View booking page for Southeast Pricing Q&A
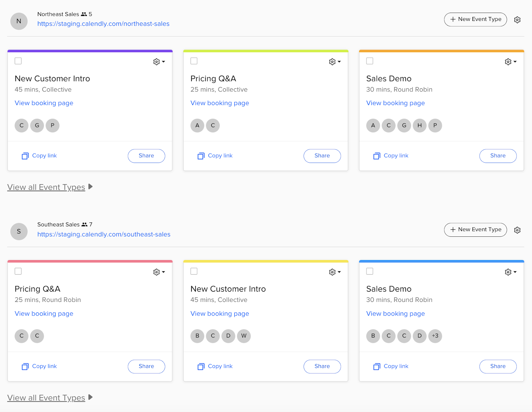The image size is (532, 412). click(x=44, y=314)
